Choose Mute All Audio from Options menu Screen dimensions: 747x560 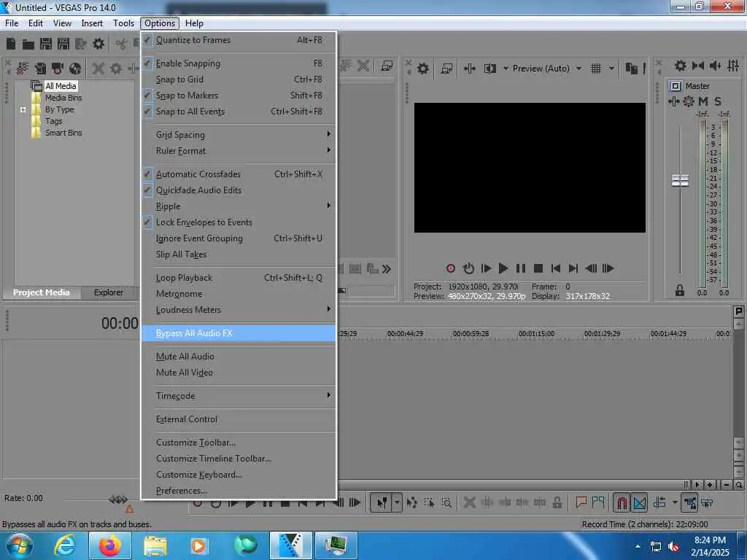239,356
